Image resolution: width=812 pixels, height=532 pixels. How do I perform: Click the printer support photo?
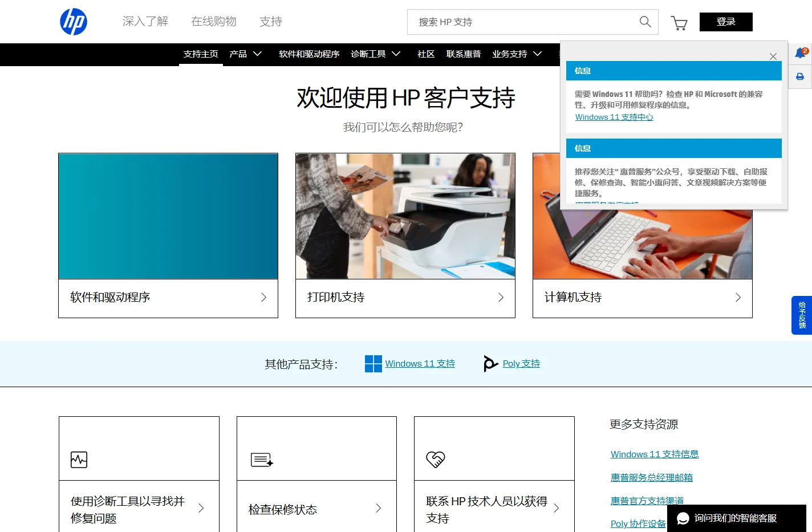pos(405,216)
